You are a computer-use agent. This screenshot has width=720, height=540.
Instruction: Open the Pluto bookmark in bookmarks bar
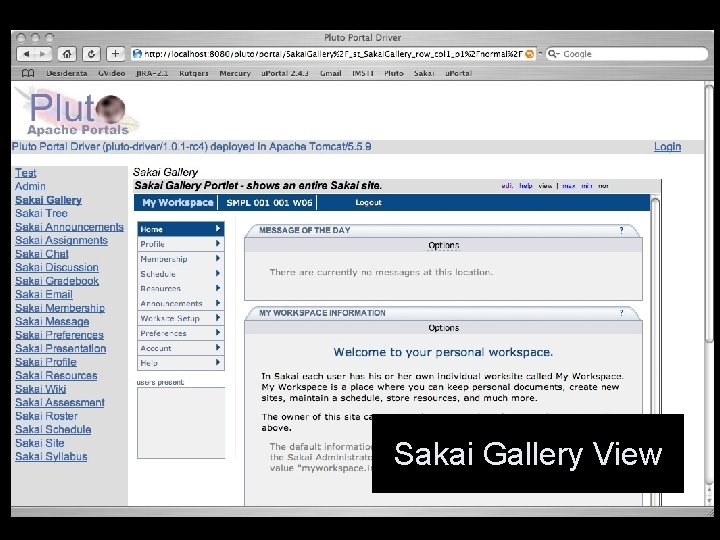394,73
